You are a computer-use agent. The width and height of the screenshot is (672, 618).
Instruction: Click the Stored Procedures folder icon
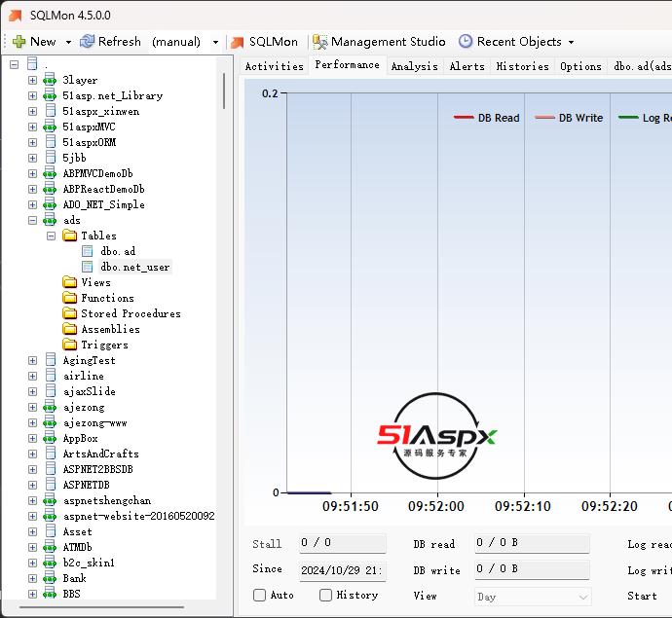(x=70, y=313)
